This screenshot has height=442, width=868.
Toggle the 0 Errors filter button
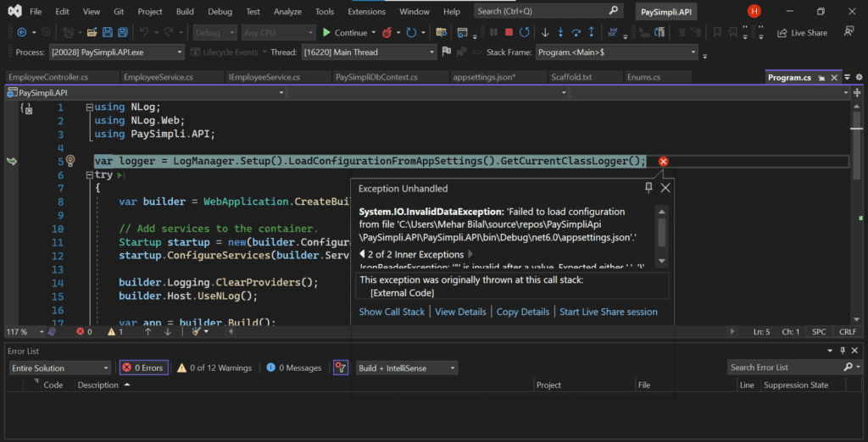point(143,367)
